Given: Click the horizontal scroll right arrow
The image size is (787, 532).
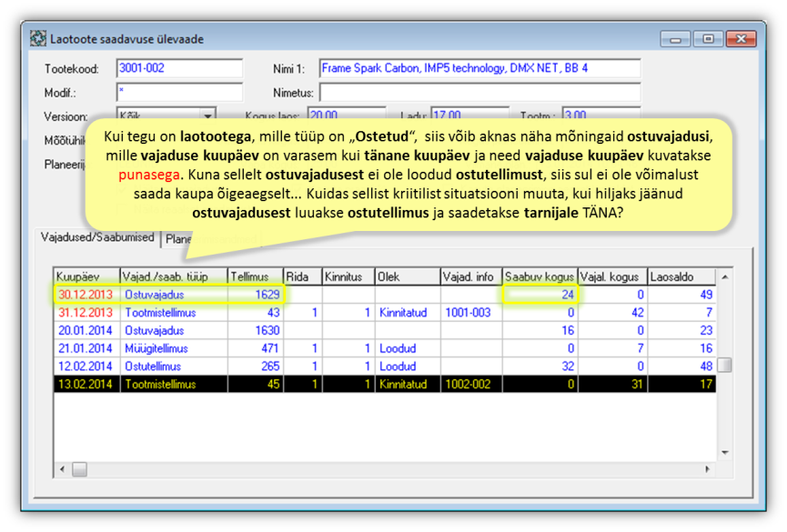Looking at the screenshot, I should tap(707, 469).
